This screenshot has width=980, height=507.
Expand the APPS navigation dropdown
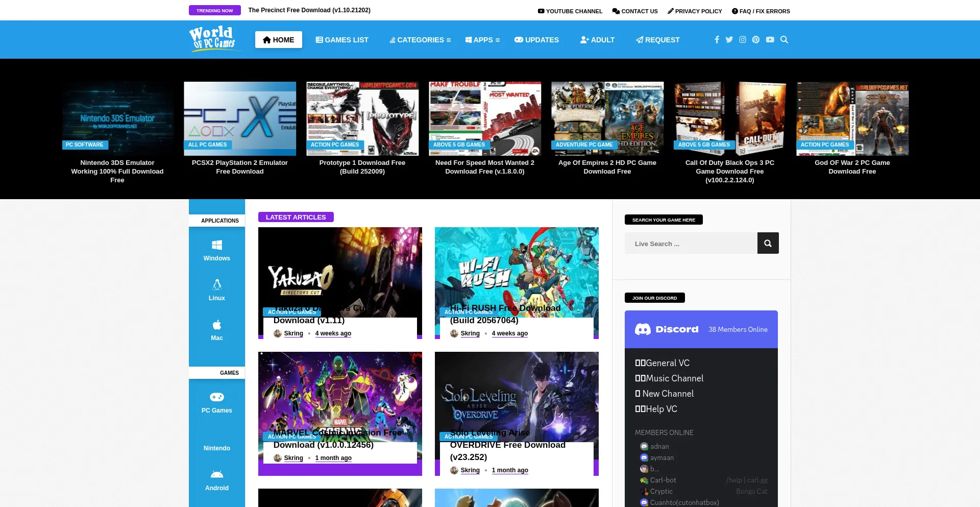(482, 40)
